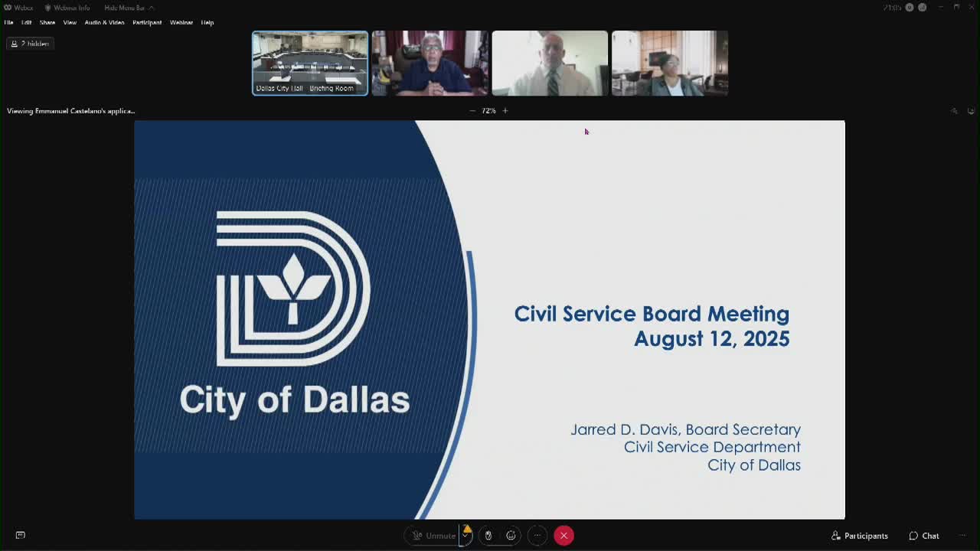Screen dimensions: 980x551
Task: Open the Share menu
Action: (x=47, y=22)
